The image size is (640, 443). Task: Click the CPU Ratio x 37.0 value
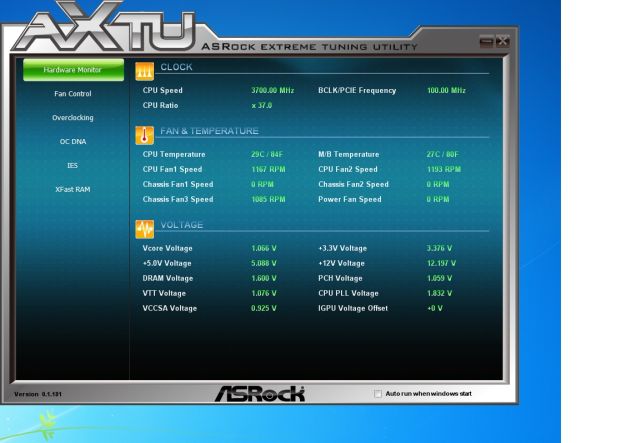pyautogui.click(x=262, y=105)
